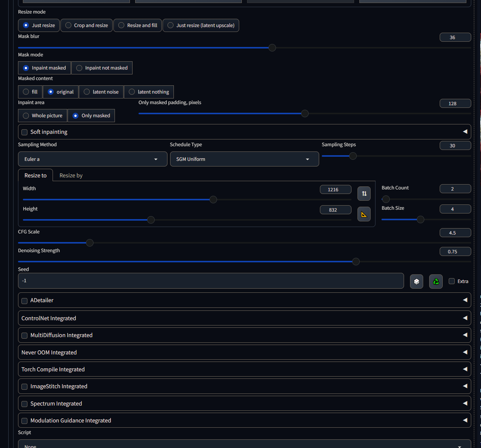Click the Width value box
Viewport: 481px width, 448px height.
click(x=335, y=189)
